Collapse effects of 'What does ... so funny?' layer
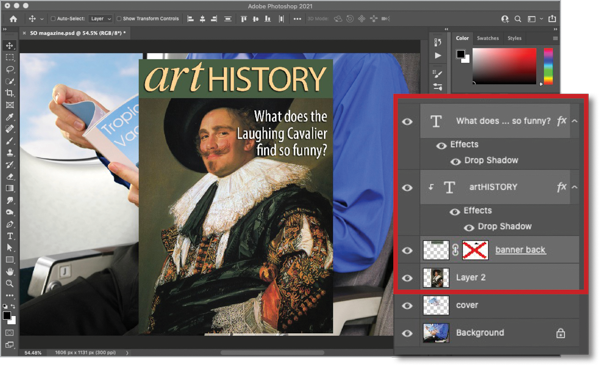This screenshot has width=600, height=366. point(574,121)
